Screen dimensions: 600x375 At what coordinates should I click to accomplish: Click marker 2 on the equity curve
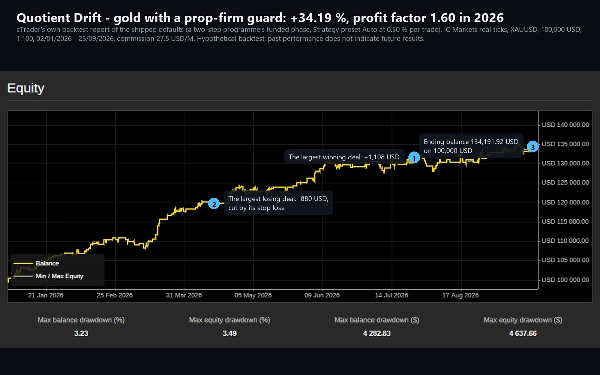pyautogui.click(x=214, y=204)
